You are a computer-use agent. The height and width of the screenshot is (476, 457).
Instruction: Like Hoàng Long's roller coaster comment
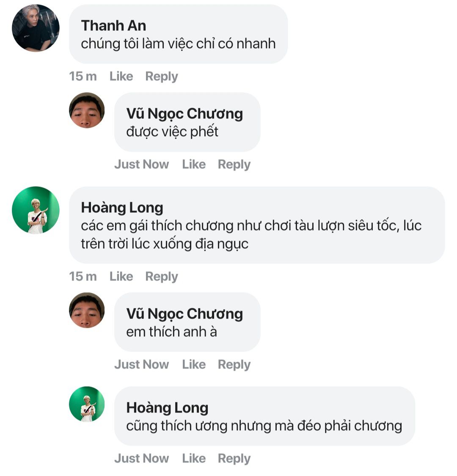(x=121, y=276)
